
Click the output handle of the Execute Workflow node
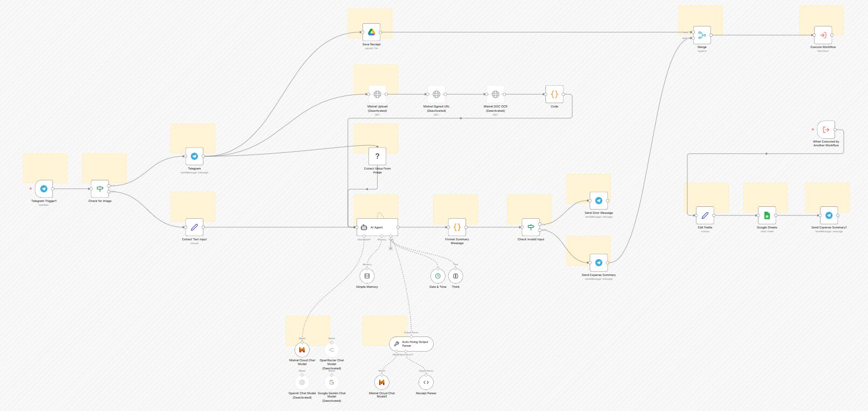pos(832,35)
